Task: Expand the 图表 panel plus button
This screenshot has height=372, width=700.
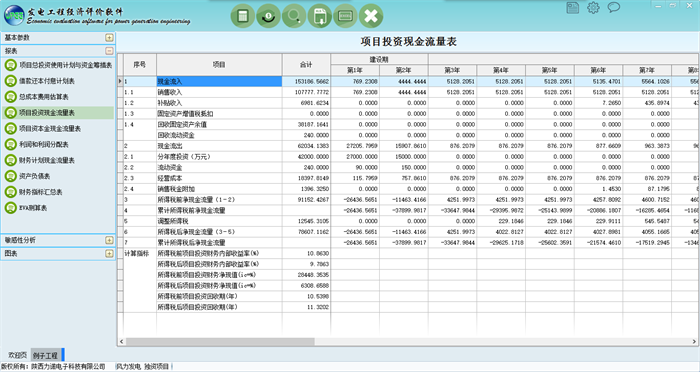Action: click(109, 254)
